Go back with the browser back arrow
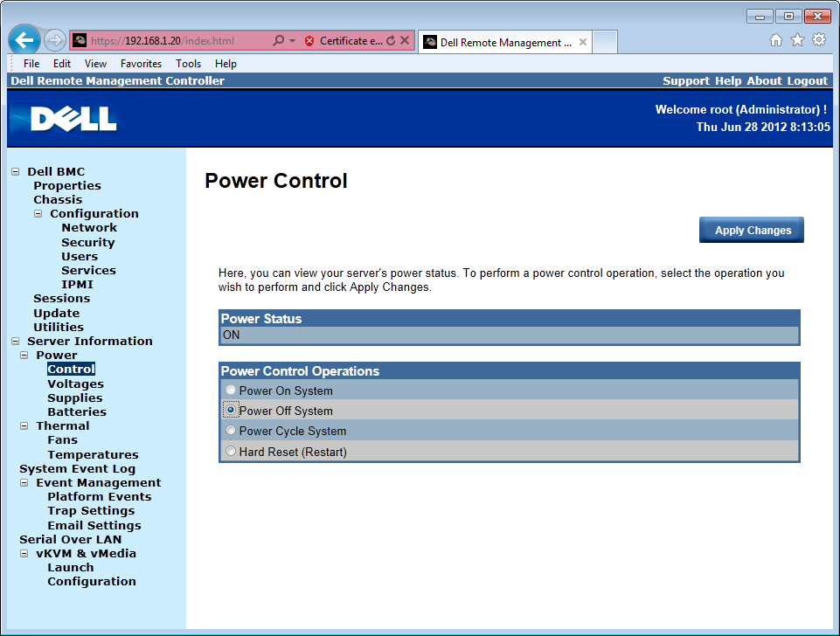The height and width of the screenshot is (636, 840). pos(24,40)
